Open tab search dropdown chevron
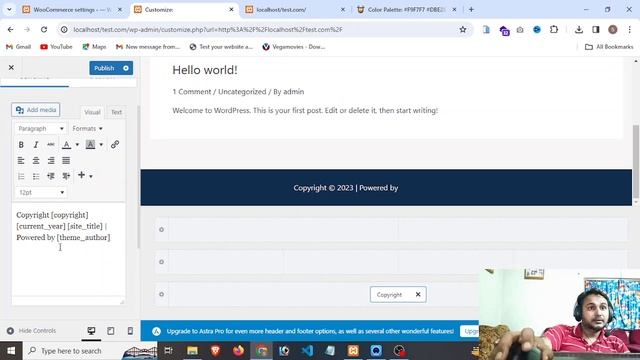640x360 pixels. (9, 9)
